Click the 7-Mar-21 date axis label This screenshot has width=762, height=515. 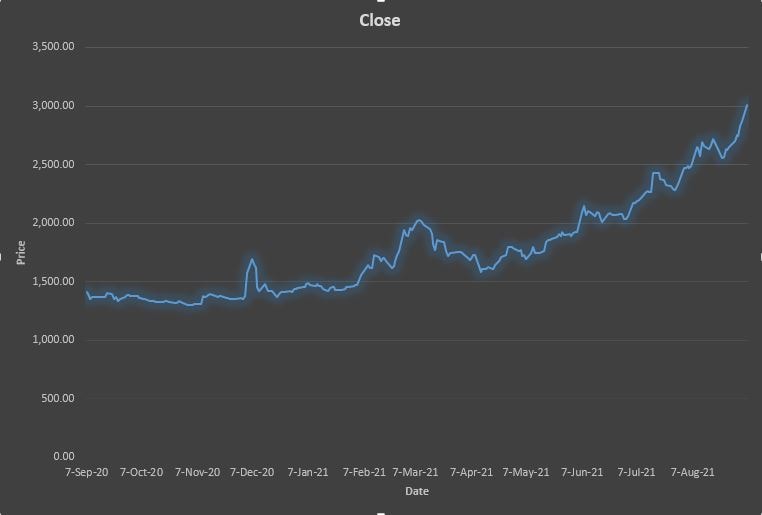point(416,472)
